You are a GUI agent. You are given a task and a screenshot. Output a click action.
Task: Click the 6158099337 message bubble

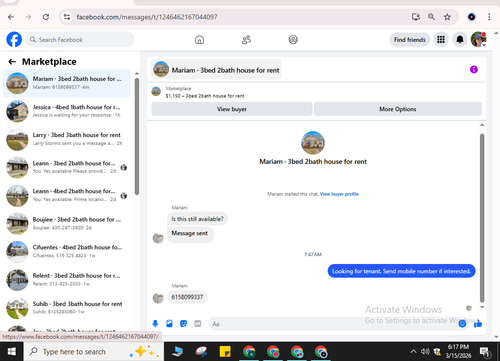tap(187, 297)
